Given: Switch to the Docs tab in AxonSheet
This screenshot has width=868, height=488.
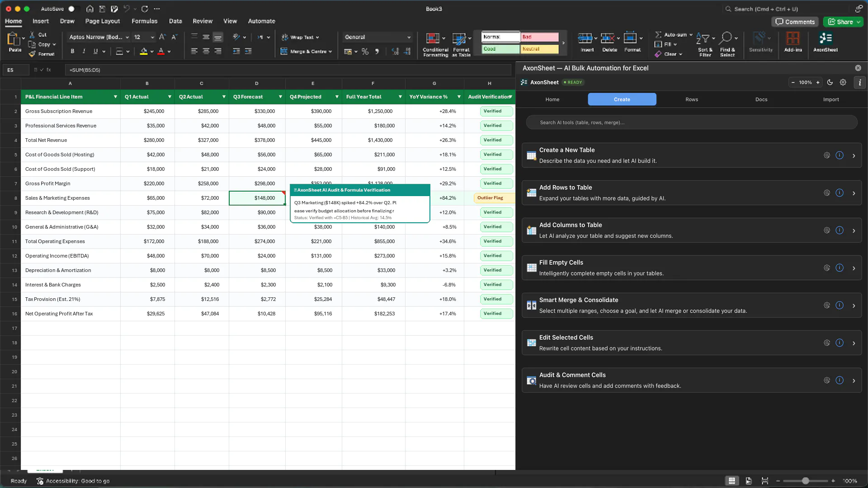Looking at the screenshot, I should point(761,99).
